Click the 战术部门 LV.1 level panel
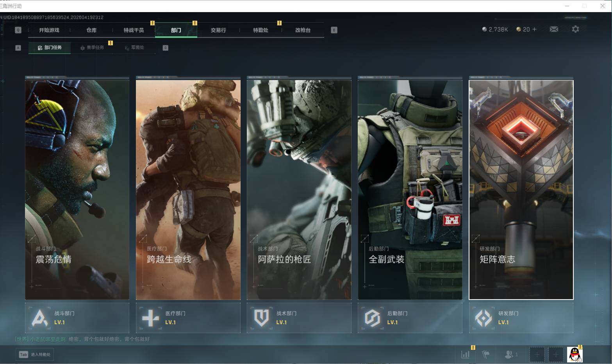 [299, 318]
